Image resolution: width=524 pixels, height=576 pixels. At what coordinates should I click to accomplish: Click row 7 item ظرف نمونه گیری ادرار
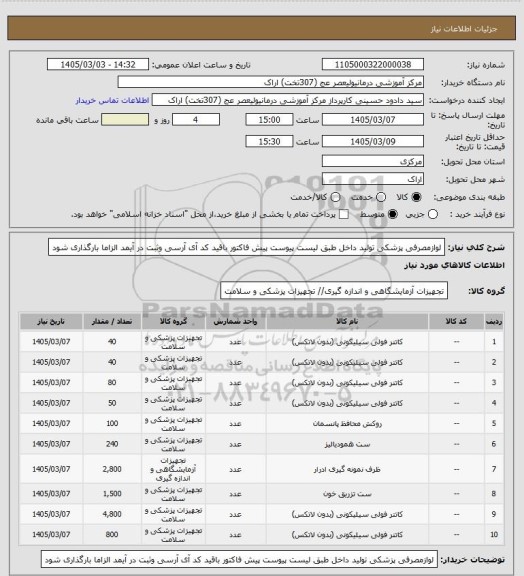(x=347, y=469)
